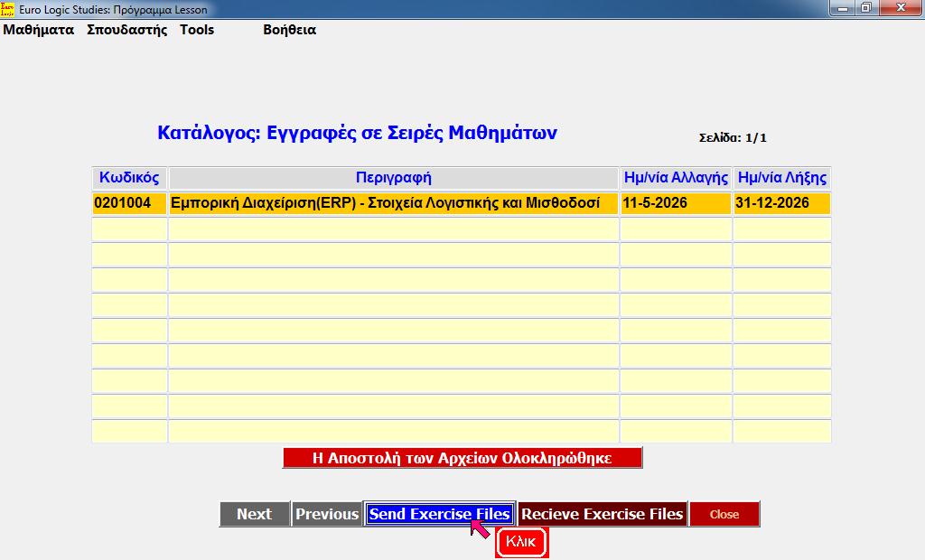Click expiry date 31-12-2026
Screen dimensions: 925x560
coord(782,203)
